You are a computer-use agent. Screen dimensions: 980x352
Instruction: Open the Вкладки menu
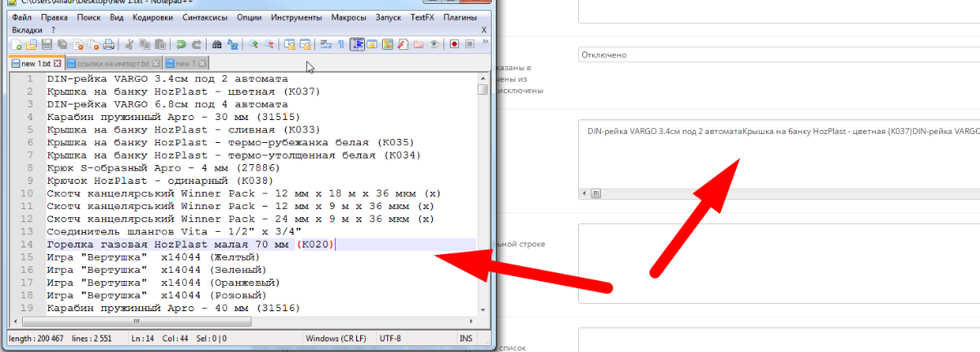coord(27,29)
